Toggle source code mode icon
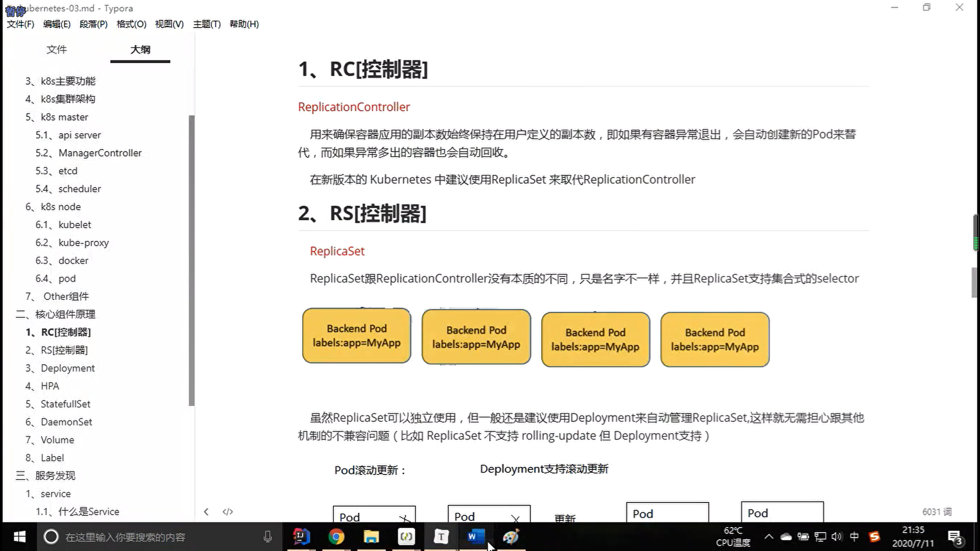The width and height of the screenshot is (980, 551). (228, 512)
